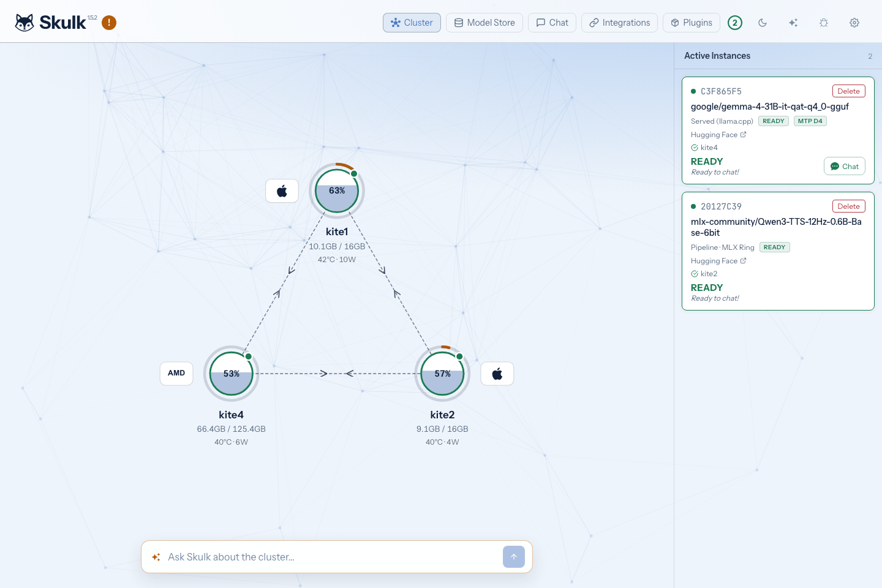Screen dimensions: 882x588
Task: Open settings gear icon
Action: point(854,23)
